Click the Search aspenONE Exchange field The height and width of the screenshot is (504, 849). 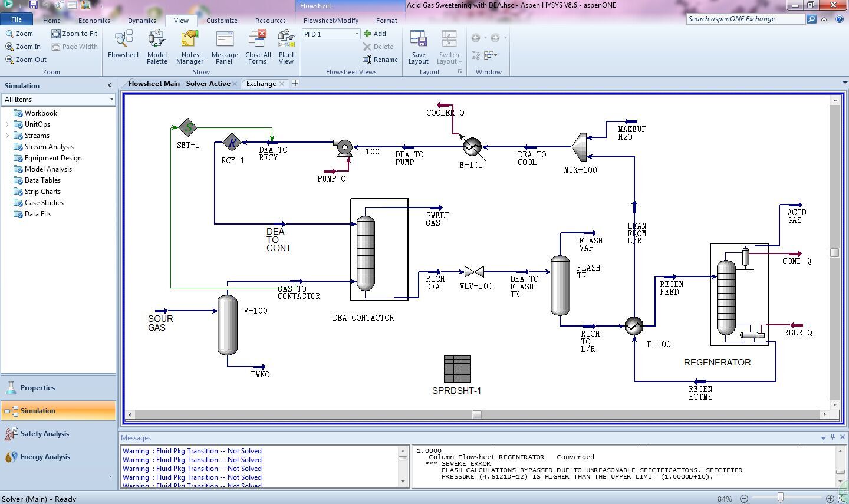(x=746, y=19)
